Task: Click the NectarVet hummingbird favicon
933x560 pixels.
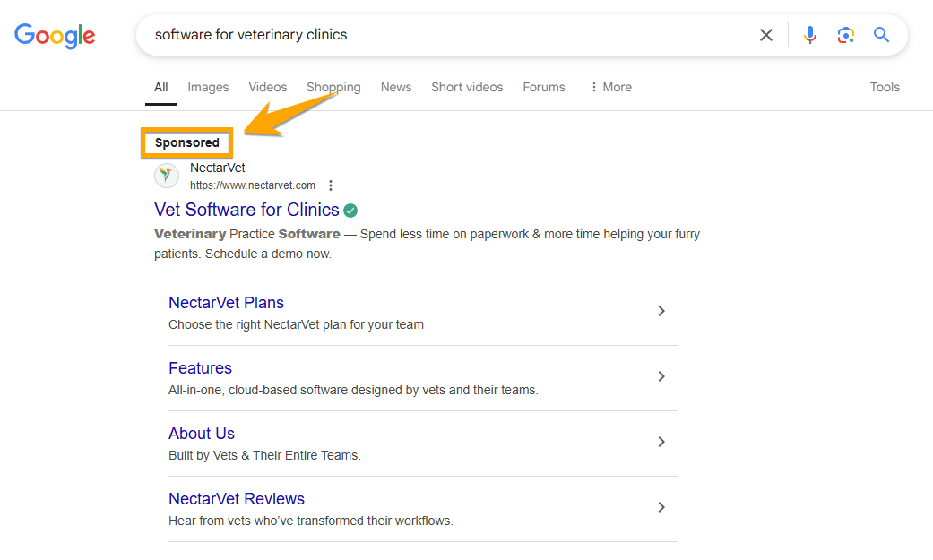Action: click(x=167, y=176)
